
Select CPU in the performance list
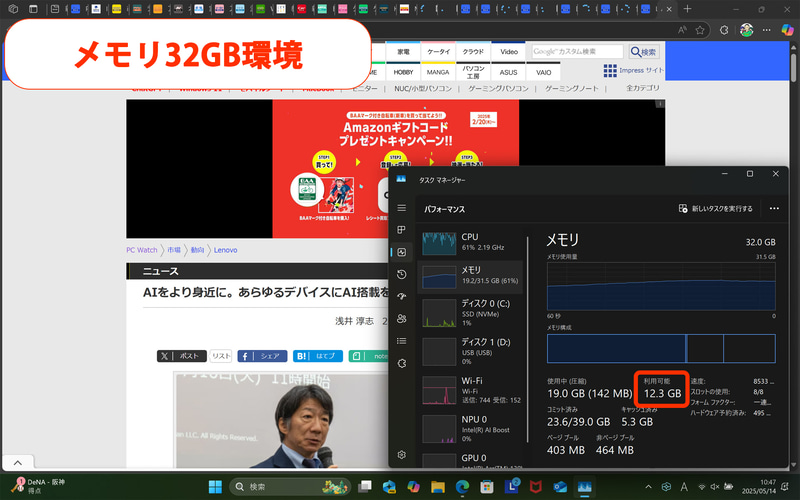coord(471,243)
